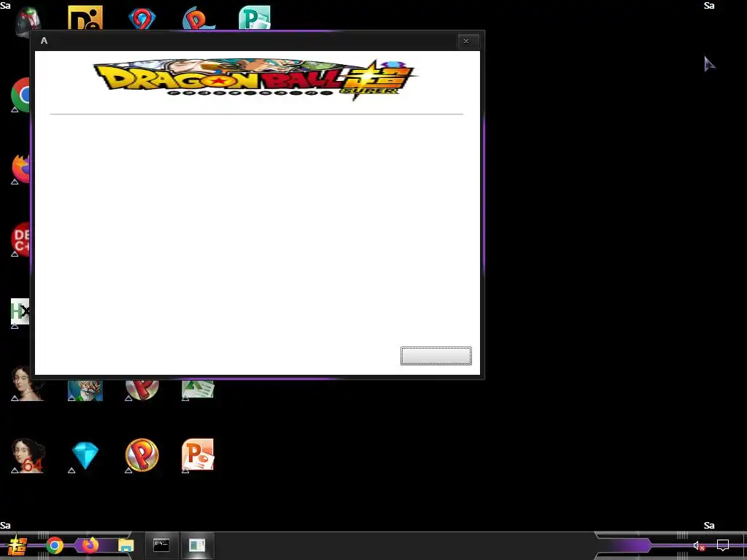Select the gold-ringed P ball desktop icon
Image resolution: width=747 pixels, height=560 pixels.
click(142, 455)
